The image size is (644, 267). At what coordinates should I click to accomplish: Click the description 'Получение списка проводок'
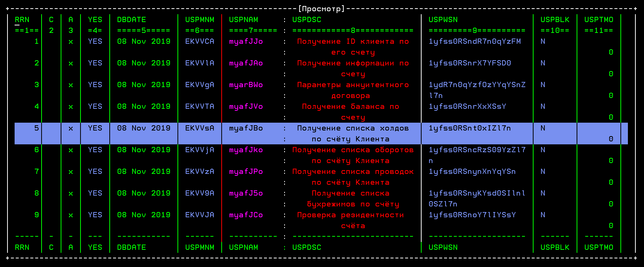coord(353,172)
